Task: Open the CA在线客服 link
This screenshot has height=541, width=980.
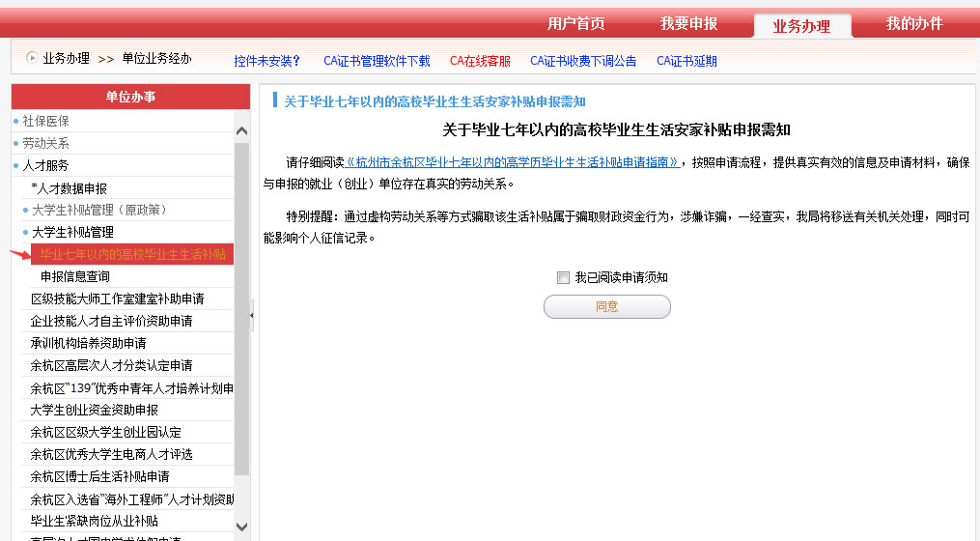Action: (x=480, y=61)
